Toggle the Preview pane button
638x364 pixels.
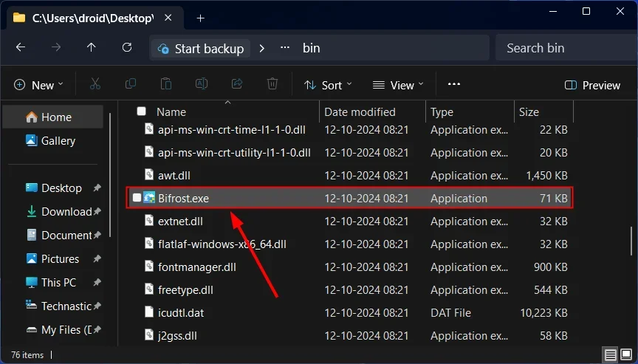592,85
